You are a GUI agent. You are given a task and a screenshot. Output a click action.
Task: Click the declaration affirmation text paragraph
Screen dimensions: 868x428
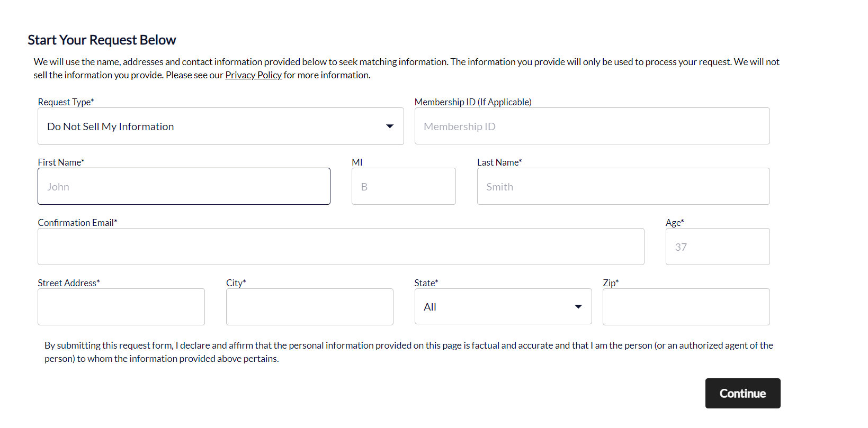(x=408, y=351)
